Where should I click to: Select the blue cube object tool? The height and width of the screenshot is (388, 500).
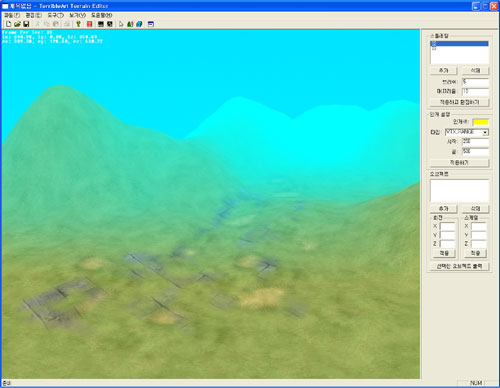[x=139, y=24]
